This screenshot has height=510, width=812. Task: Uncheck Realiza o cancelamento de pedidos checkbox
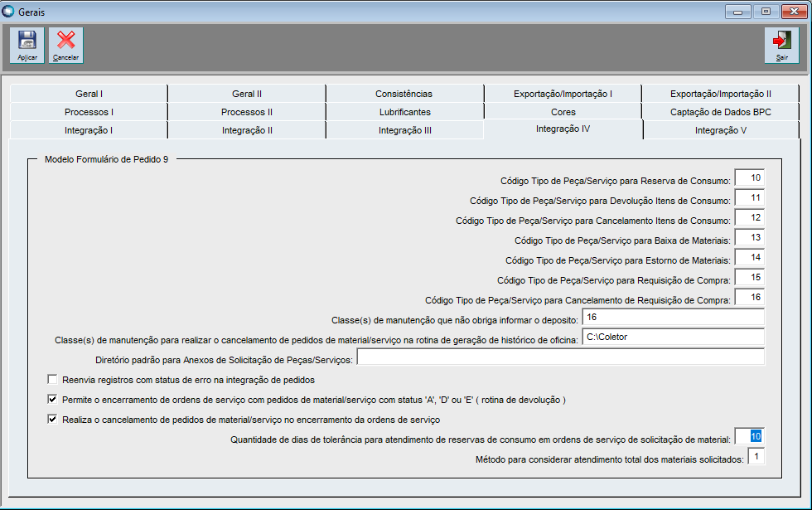(52, 419)
